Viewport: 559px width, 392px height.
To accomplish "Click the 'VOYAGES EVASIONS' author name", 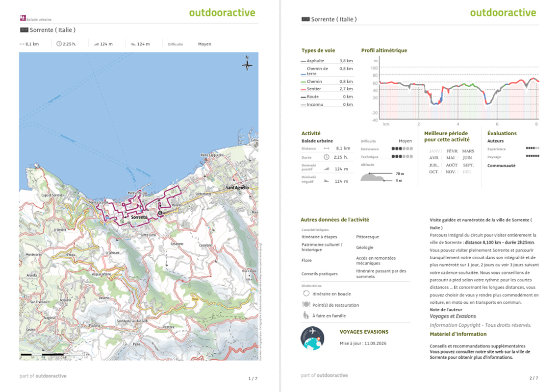I will [364, 332].
